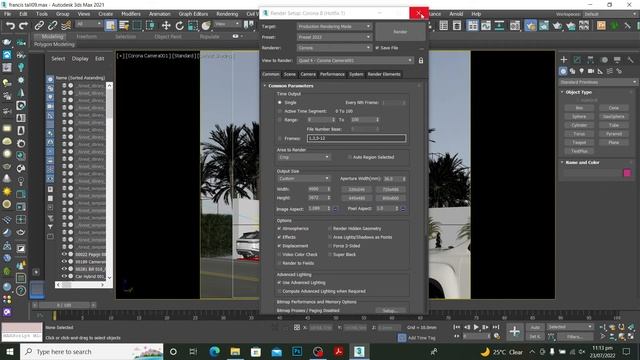Activate the Select and Rotate tool
This screenshot has height=360, width=640.
180,26
